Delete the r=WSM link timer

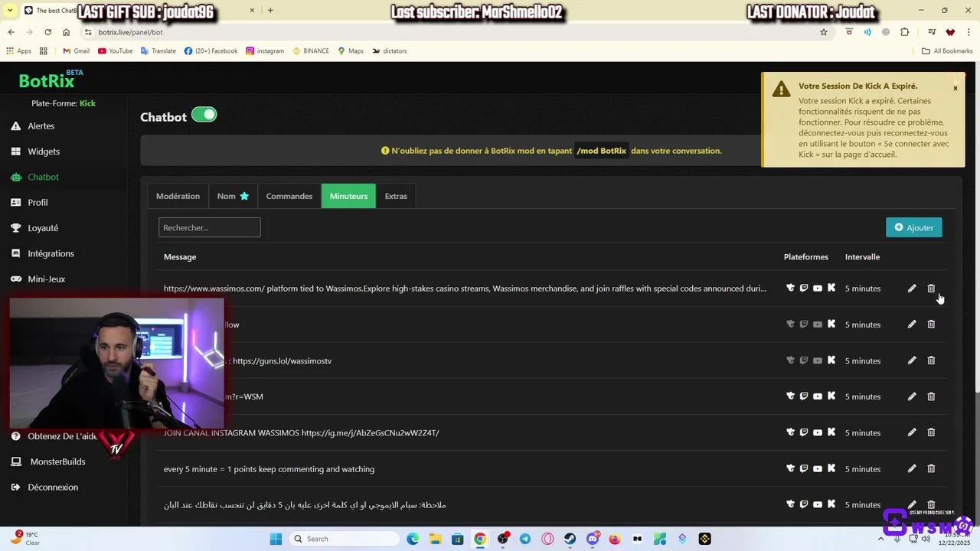[931, 396]
